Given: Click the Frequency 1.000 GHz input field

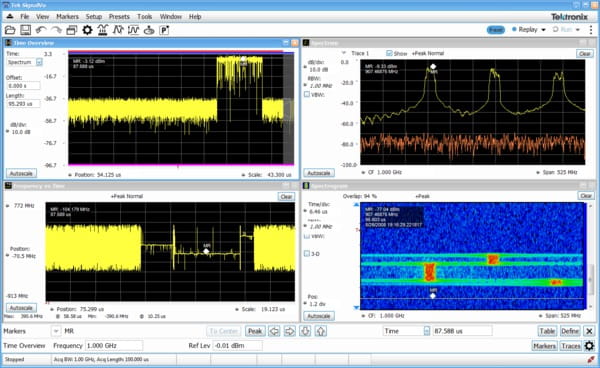Looking at the screenshot, I should 114,345.
